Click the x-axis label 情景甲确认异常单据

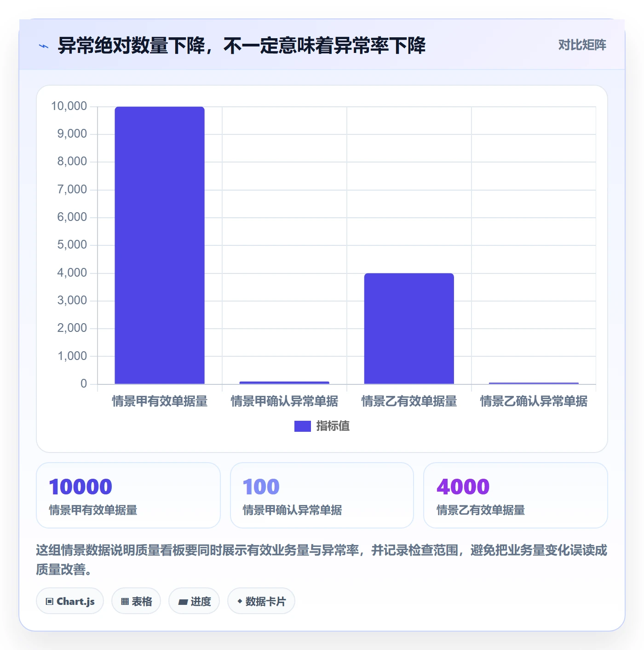pyautogui.click(x=284, y=401)
